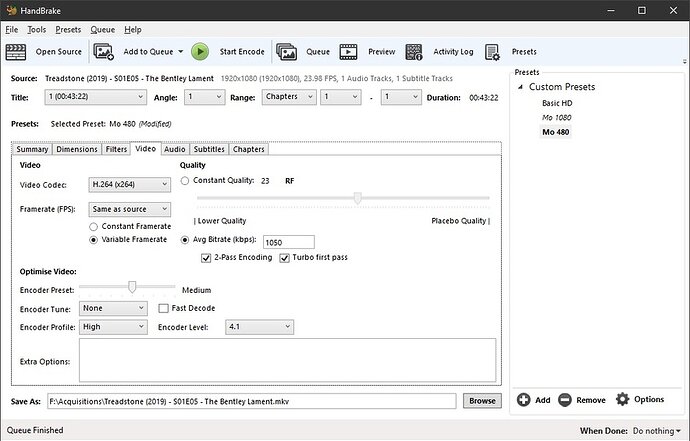Click the Preview toolbar label
The image size is (690, 441).
click(x=382, y=51)
